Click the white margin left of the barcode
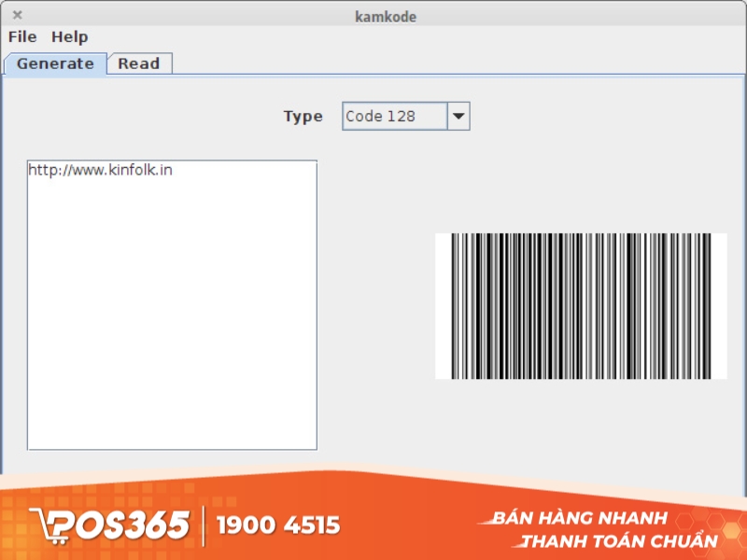Image resolution: width=747 pixels, height=560 pixels. tap(443, 306)
